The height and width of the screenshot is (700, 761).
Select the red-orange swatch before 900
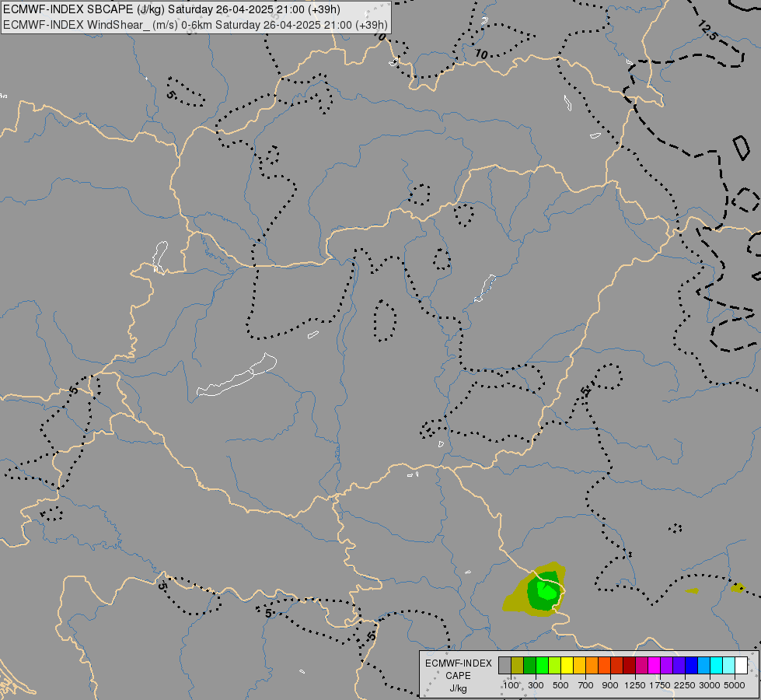tap(604, 666)
